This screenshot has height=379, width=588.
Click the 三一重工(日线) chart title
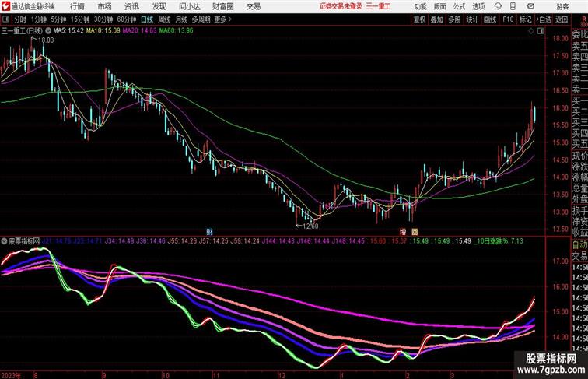tap(22, 31)
